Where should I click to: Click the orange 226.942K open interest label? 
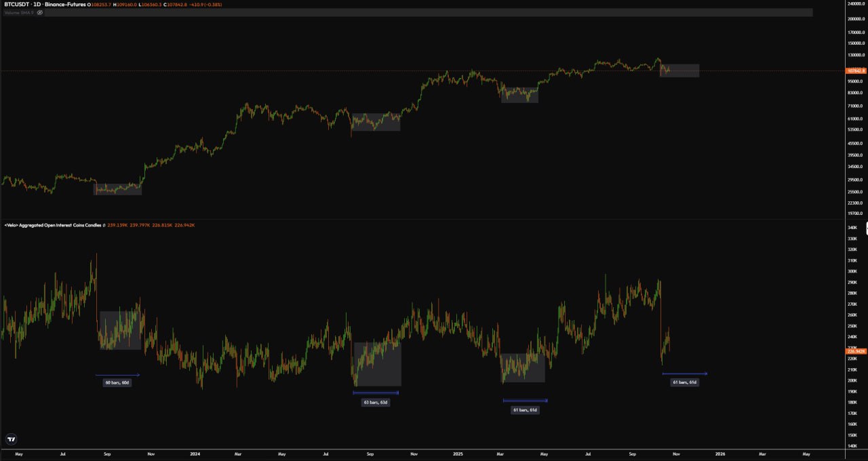(855, 350)
